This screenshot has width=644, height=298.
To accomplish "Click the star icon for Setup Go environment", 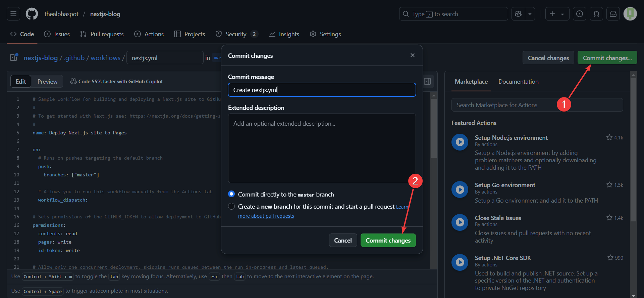I will coord(609,185).
